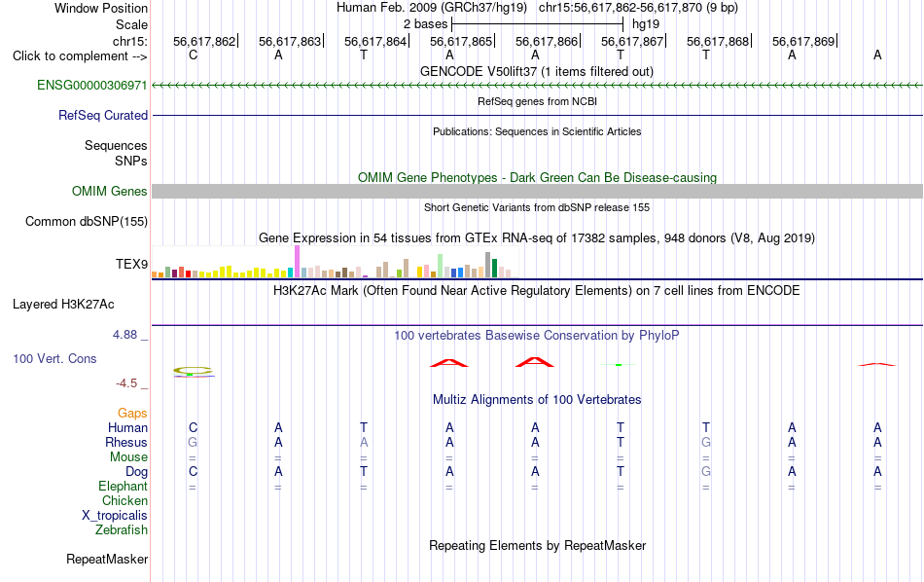Viewport: 924px width, 582px height.
Task: Click the tall magenta bar in TEX9 chart
Action: [297, 261]
